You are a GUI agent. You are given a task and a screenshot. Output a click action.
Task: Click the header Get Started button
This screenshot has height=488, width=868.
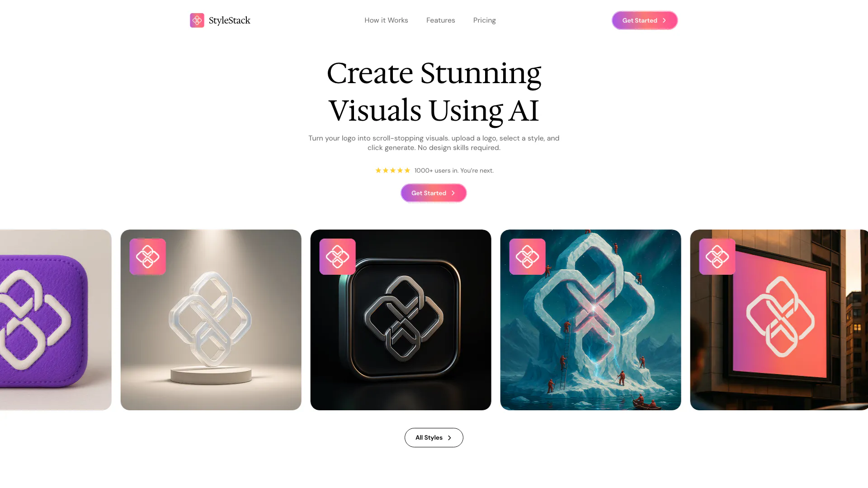click(x=645, y=20)
